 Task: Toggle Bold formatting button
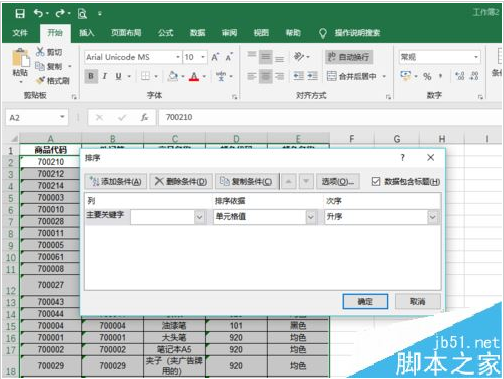[x=91, y=76]
